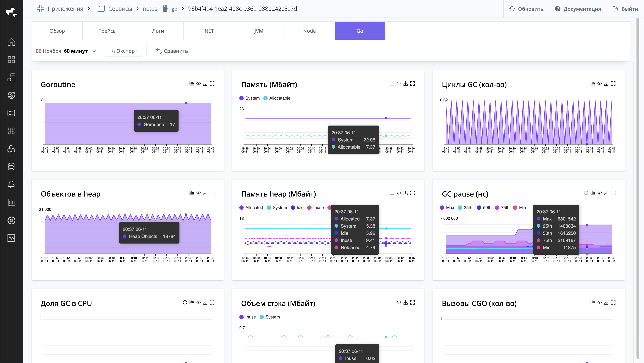This screenshot has width=644, height=363.
Task: Open the 06 Ноября 60 минут time range dropdown
Action: point(66,51)
